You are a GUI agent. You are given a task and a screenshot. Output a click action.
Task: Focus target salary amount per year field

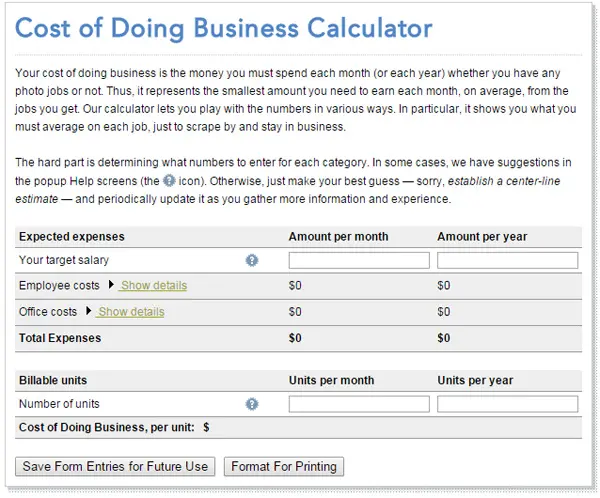click(507, 260)
